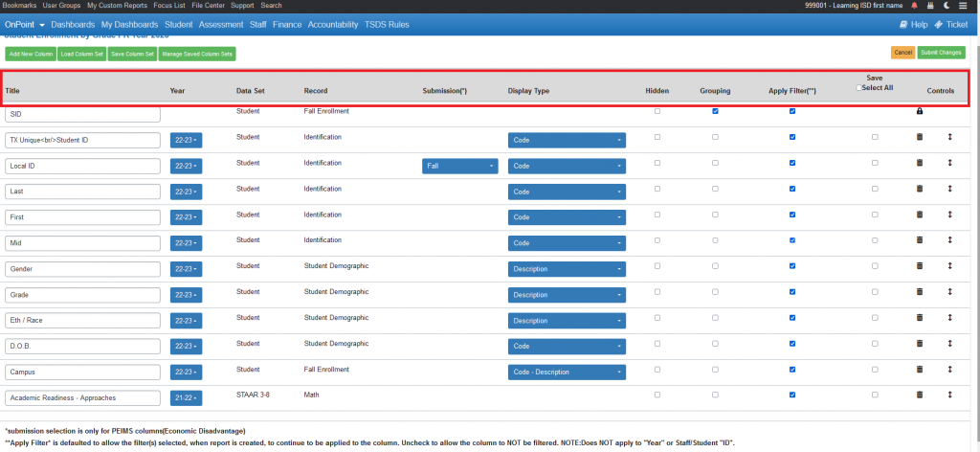Uncheck the Grouping checkbox in SID row

coord(715,111)
